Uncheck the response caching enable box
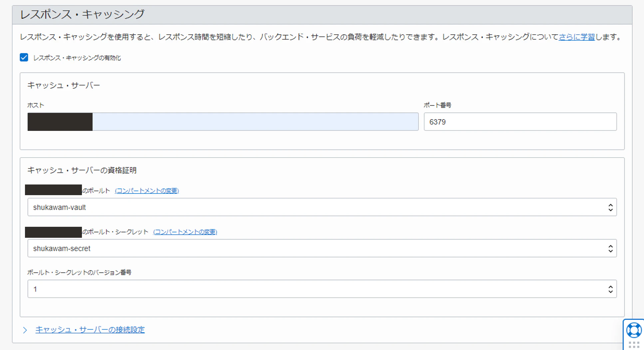The height and width of the screenshot is (350, 644). 24,57
